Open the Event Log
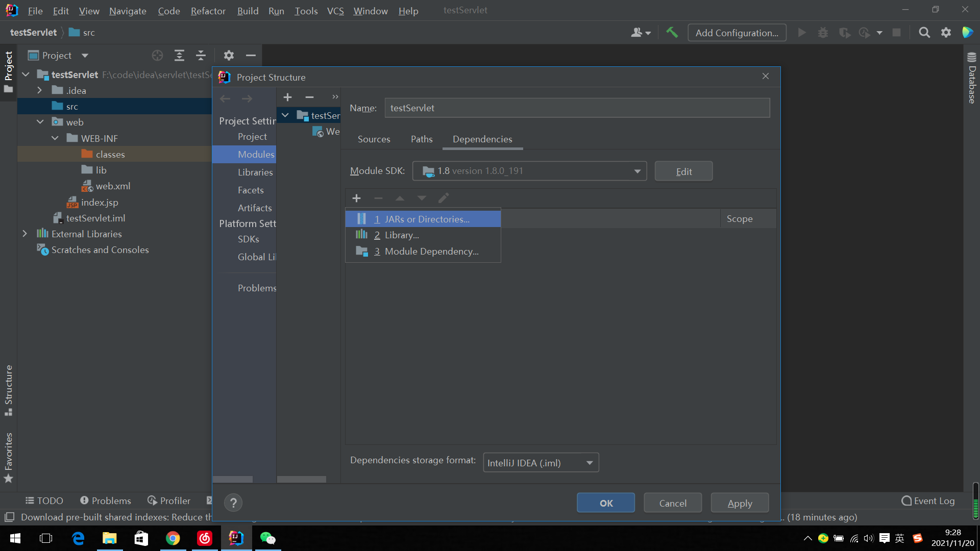980x551 pixels. (x=928, y=501)
